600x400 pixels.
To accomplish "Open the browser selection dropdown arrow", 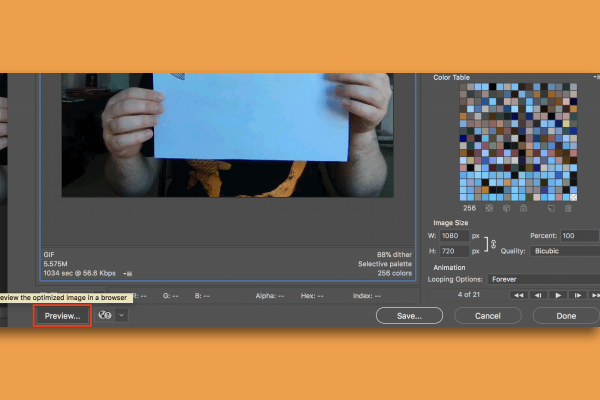I will click(121, 315).
